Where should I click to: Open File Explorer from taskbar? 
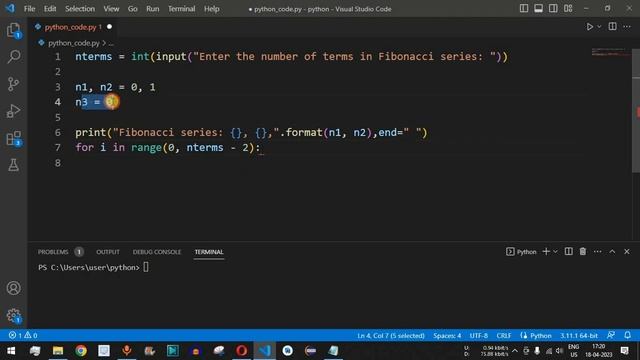point(58,351)
